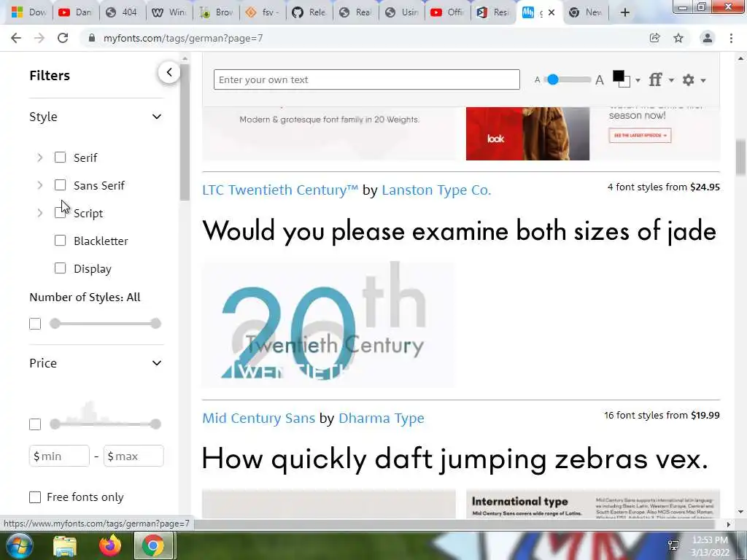Open the LTC Twentieth Century font link
This screenshot has width=747, height=560.
280,190
